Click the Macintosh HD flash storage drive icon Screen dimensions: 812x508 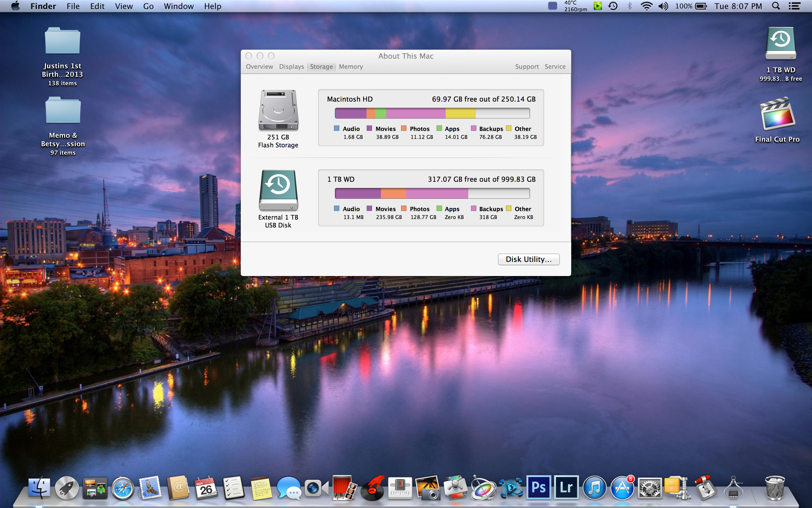click(x=278, y=110)
